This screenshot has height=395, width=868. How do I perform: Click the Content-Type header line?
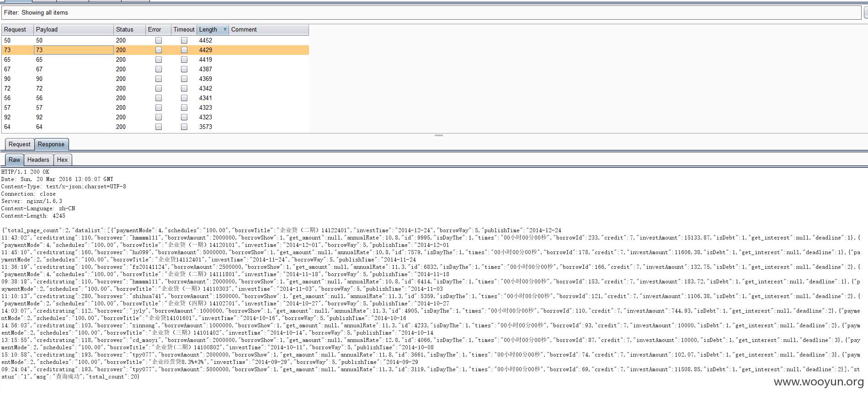tap(64, 187)
